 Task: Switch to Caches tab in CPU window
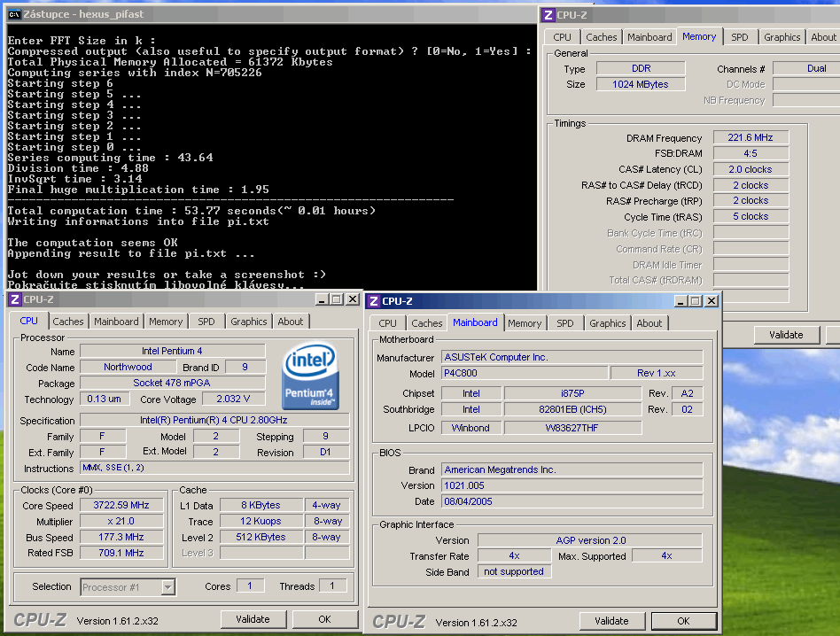(68, 322)
